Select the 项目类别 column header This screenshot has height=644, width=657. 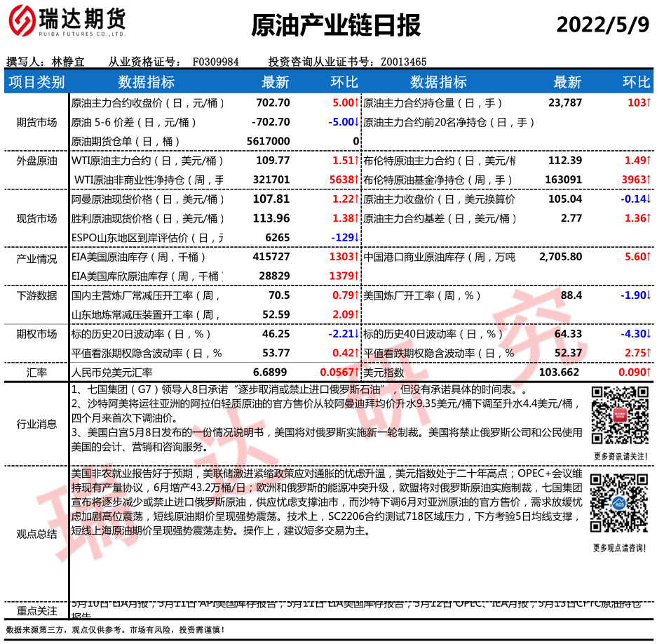pos(36,82)
